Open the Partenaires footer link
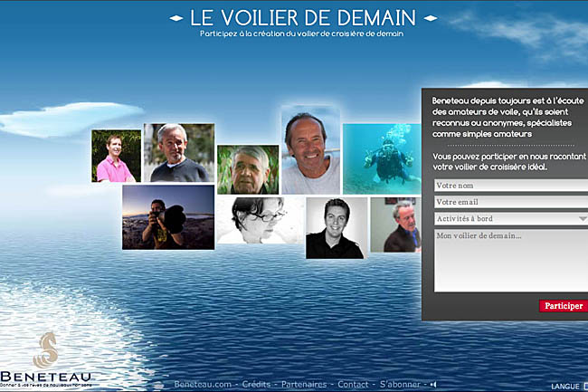 tap(304, 385)
